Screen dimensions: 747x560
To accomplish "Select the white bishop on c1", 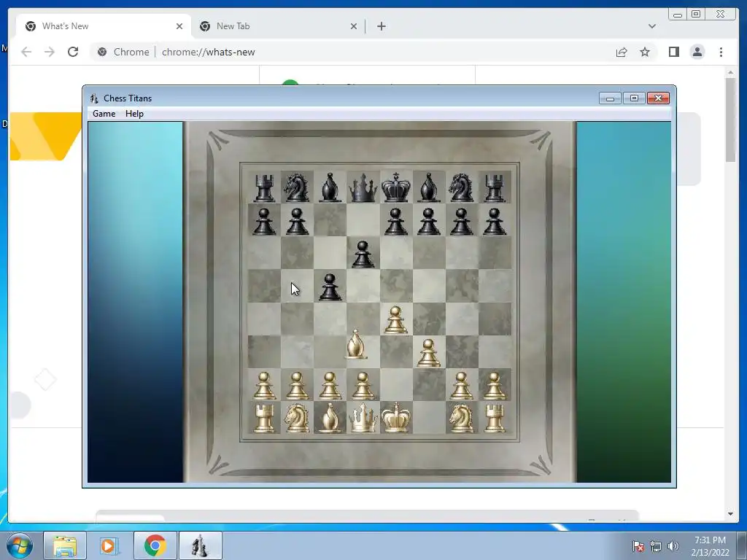I will (x=330, y=418).
